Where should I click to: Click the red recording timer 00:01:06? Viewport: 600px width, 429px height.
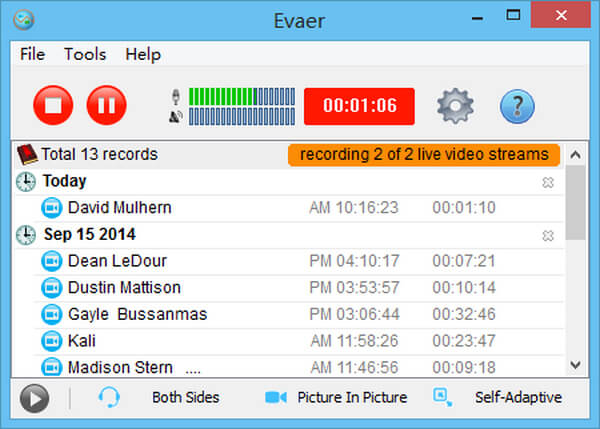359,106
